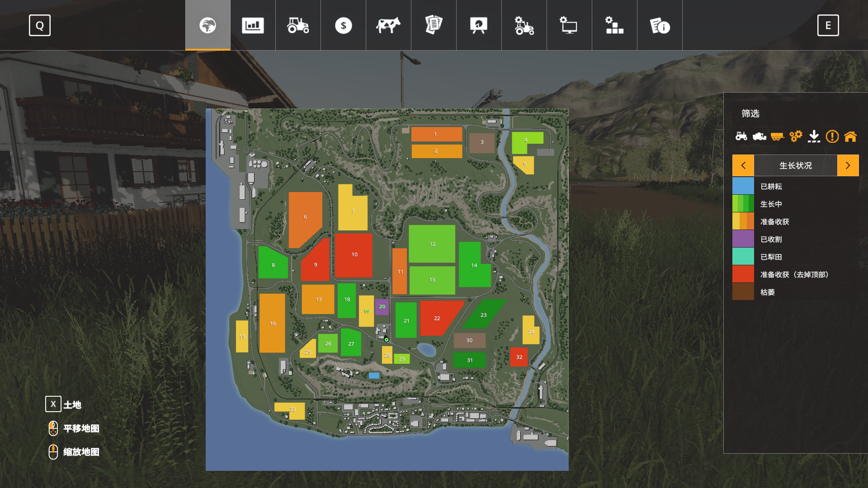
Task: Open the world map tab
Action: 208,25
